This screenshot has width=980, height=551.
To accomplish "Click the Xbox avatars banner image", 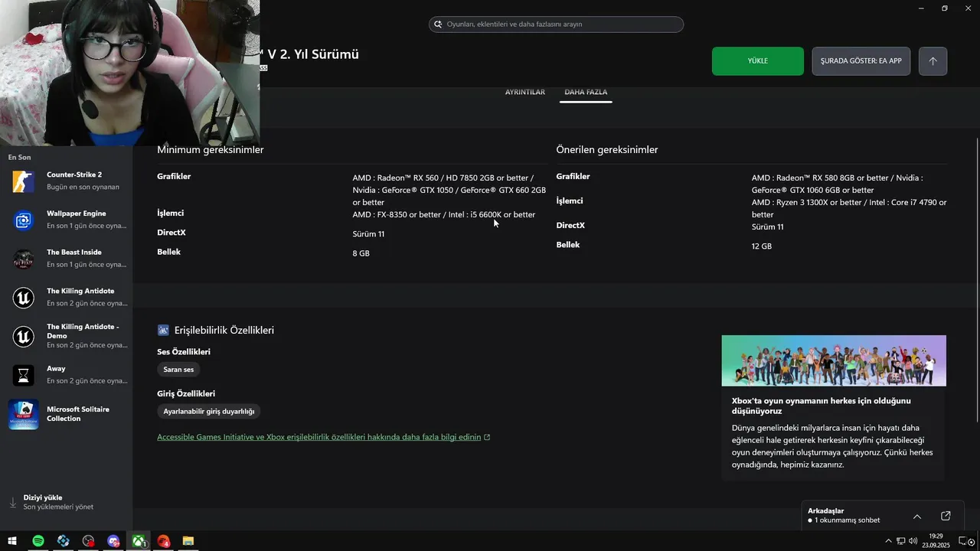I will tap(834, 360).
